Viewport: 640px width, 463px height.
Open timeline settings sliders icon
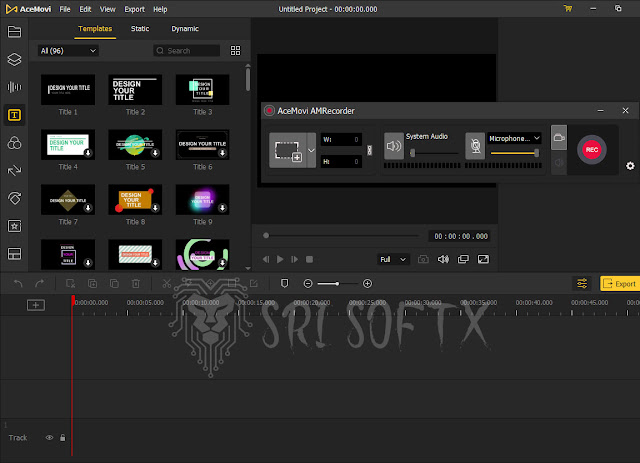[x=582, y=283]
